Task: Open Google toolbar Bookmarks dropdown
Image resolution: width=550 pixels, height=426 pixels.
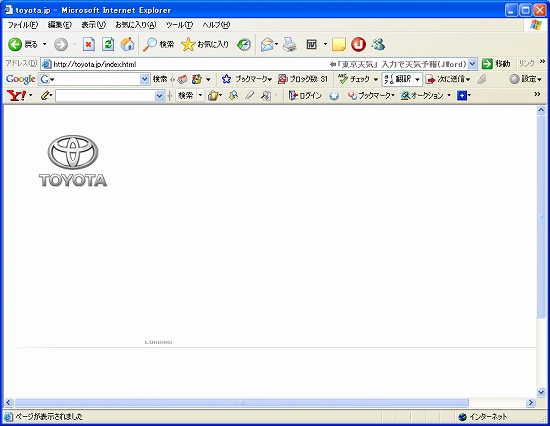Action: (x=270, y=79)
